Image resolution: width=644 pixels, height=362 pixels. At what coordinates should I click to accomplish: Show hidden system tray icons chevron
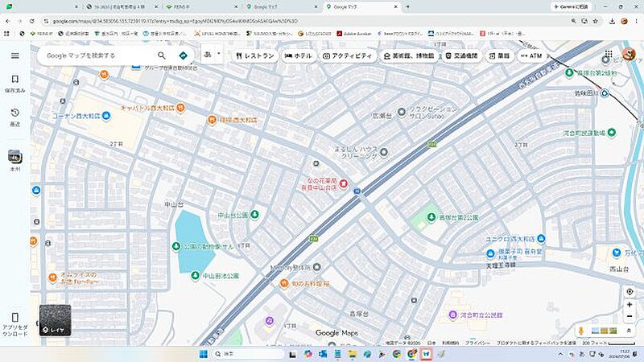pos(560,354)
